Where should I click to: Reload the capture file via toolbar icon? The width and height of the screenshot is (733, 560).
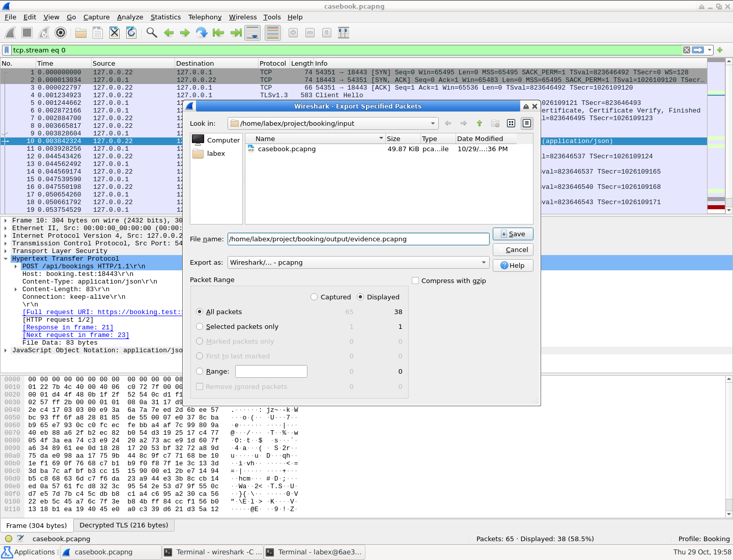[x=131, y=33]
